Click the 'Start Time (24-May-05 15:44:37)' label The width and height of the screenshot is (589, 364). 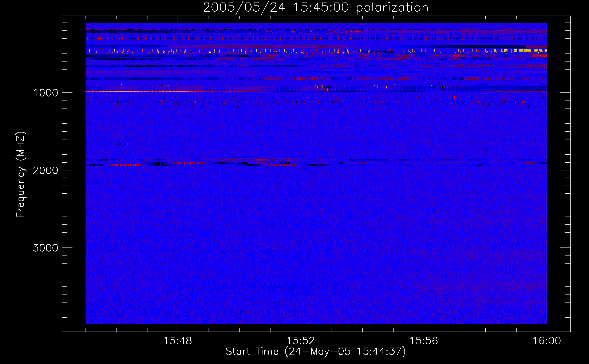[x=316, y=352]
